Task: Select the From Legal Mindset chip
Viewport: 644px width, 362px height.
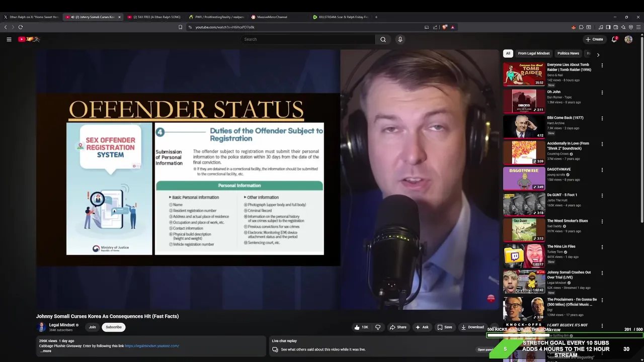Action: pos(534,53)
